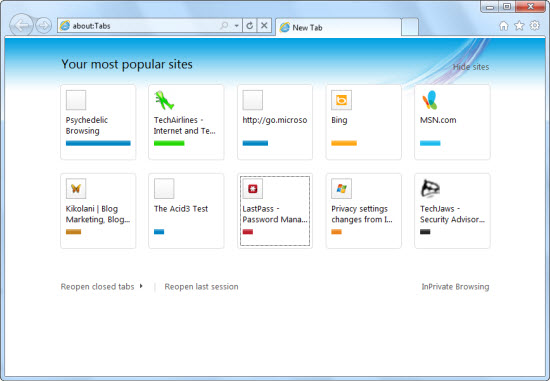Click MSN.com light blue activity bar
Image resolution: width=550 pixels, height=381 pixels.
pos(430,143)
